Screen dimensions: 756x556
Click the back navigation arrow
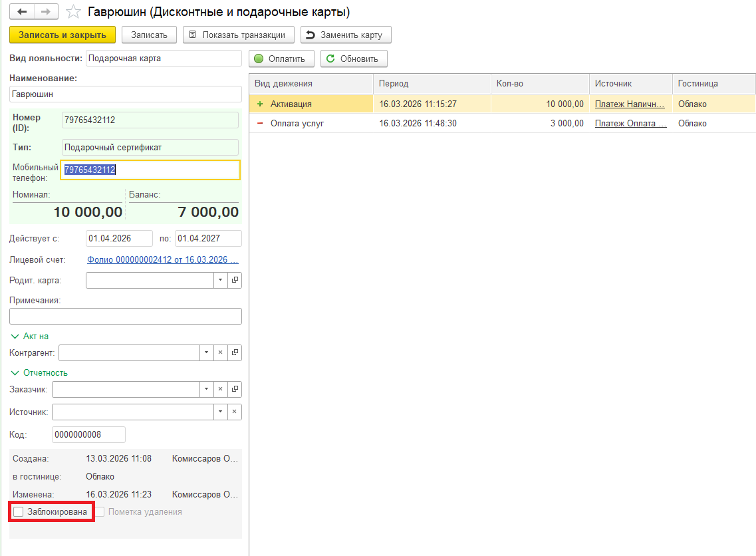(x=23, y=12)
